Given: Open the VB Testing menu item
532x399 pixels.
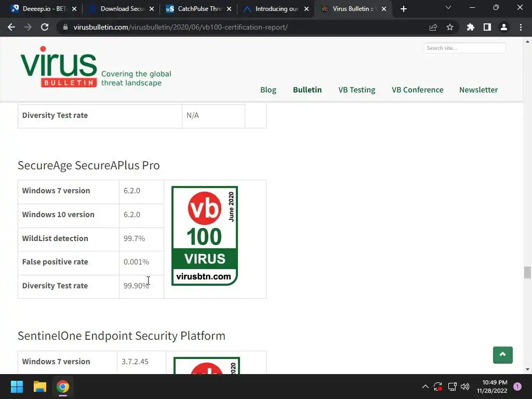Looking at the screenshot, I should click(356, 90).
